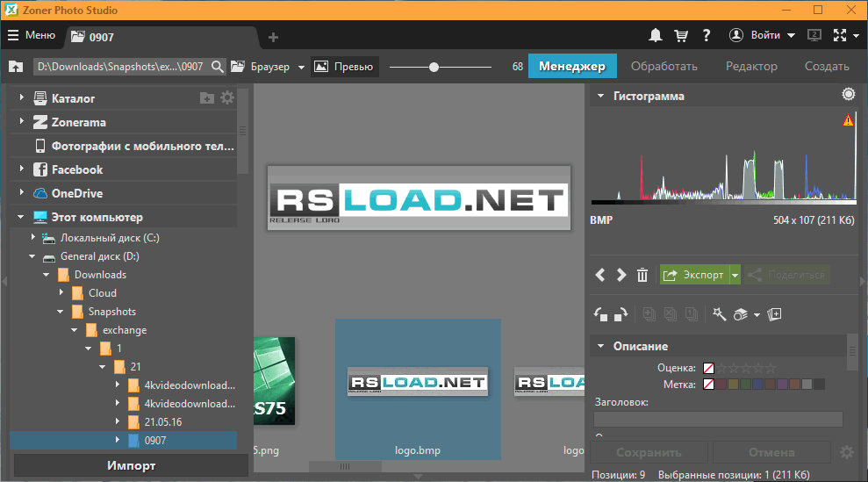Rotate image right icon
Screen dimensions: 868x482
click(x=621, y=314)
